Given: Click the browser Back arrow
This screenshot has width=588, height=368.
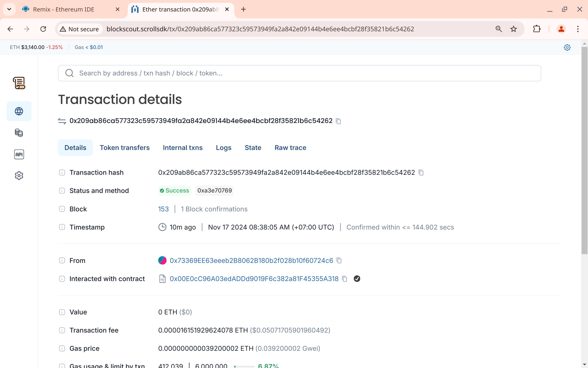Looking at the screenshot, I should (10, 29).
